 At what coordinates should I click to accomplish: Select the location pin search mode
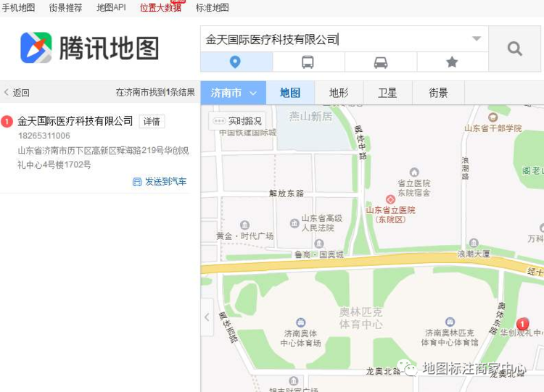[236, 62]
